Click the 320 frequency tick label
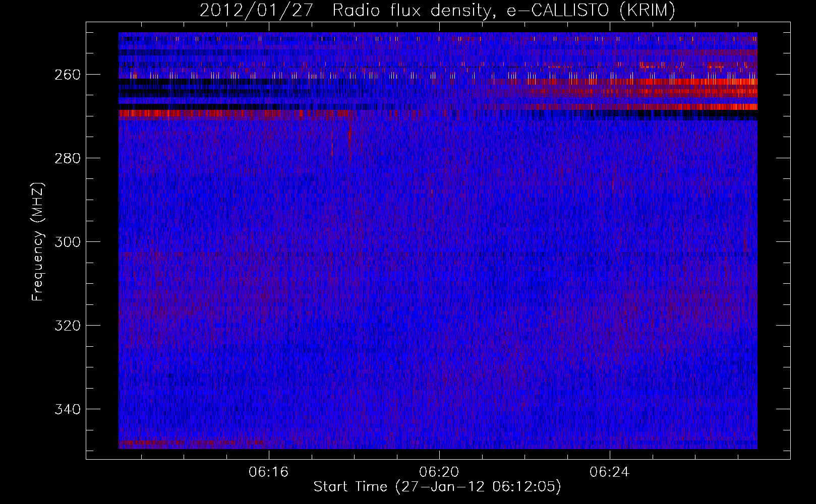 click(68, 326)
